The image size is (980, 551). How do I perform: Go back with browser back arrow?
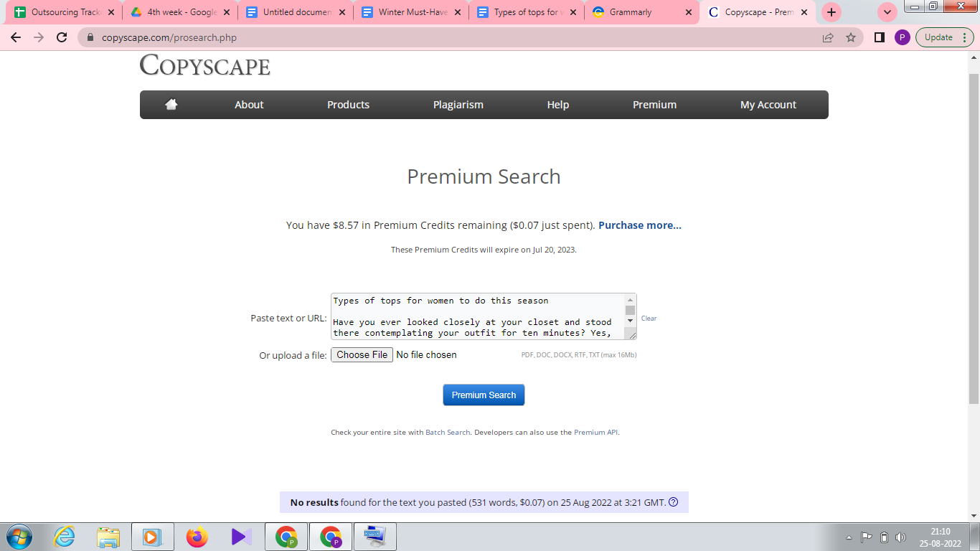(x=16, y=37)
